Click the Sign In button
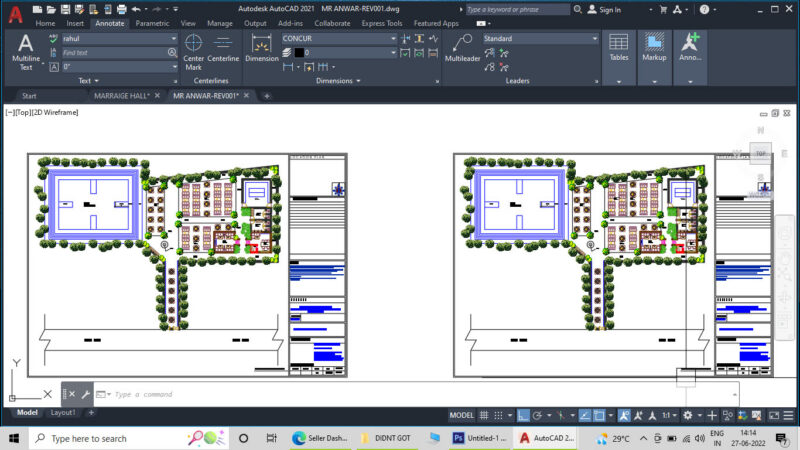The image size is (800, 450). 605,10
